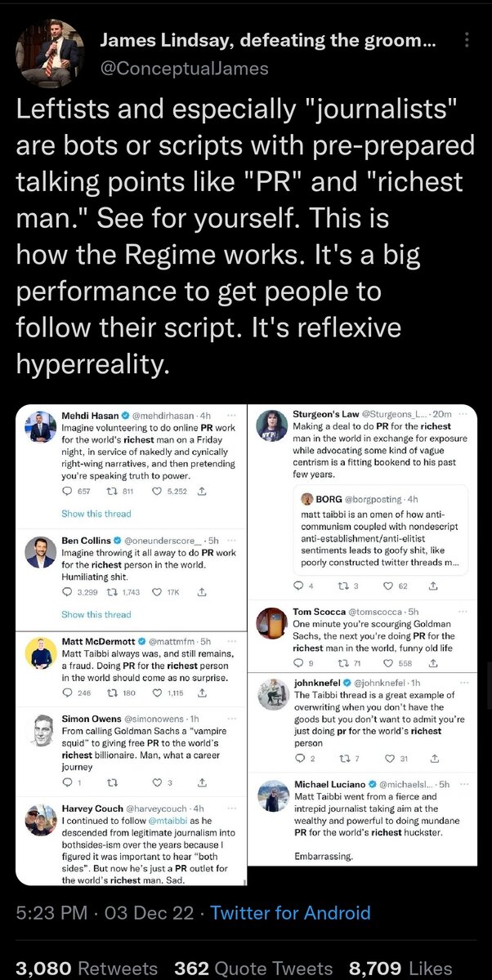Click "Show this thread" under Ben Collins' tweet
The width and height of the screenshot is (492, 980).
point(94,614)
